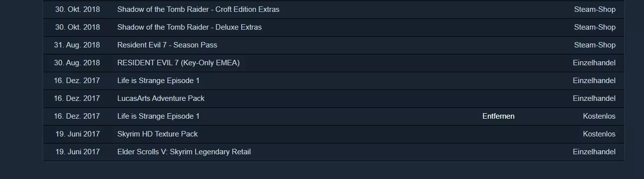Select Life is Strange Episode 1 beside Entfernen
This screenshot has height=179, width=644.
[158, 116]
